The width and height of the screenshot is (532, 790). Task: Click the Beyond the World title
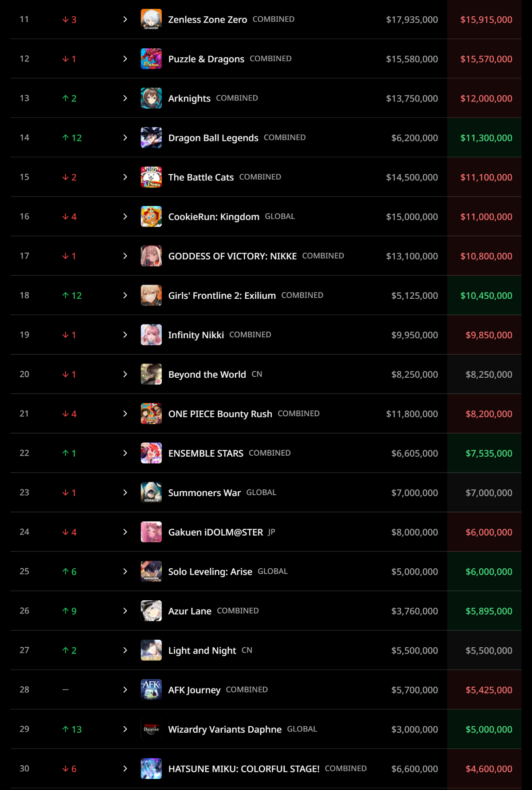[207, 375]
